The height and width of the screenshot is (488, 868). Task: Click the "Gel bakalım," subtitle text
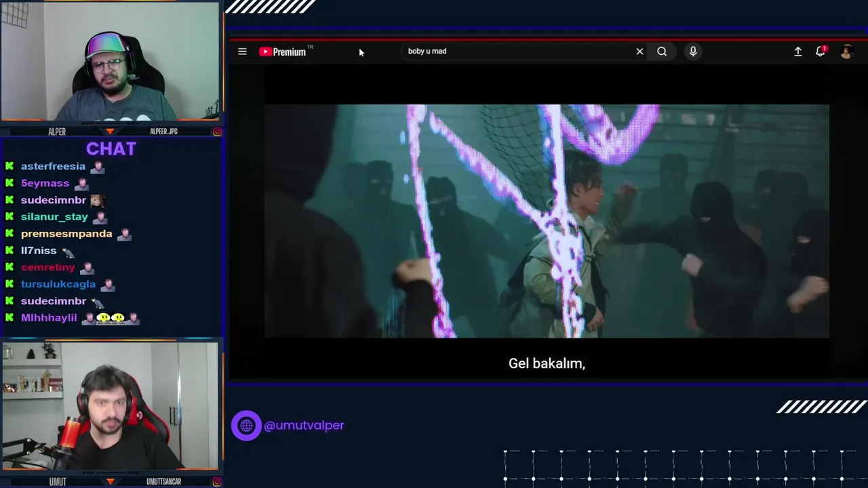[547, 364]
